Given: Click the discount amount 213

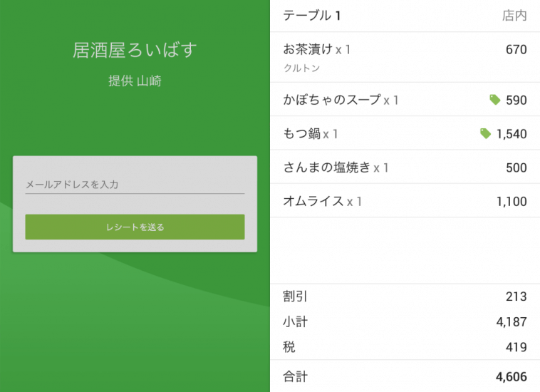Looking at the screenshot, I should [516, 296].
